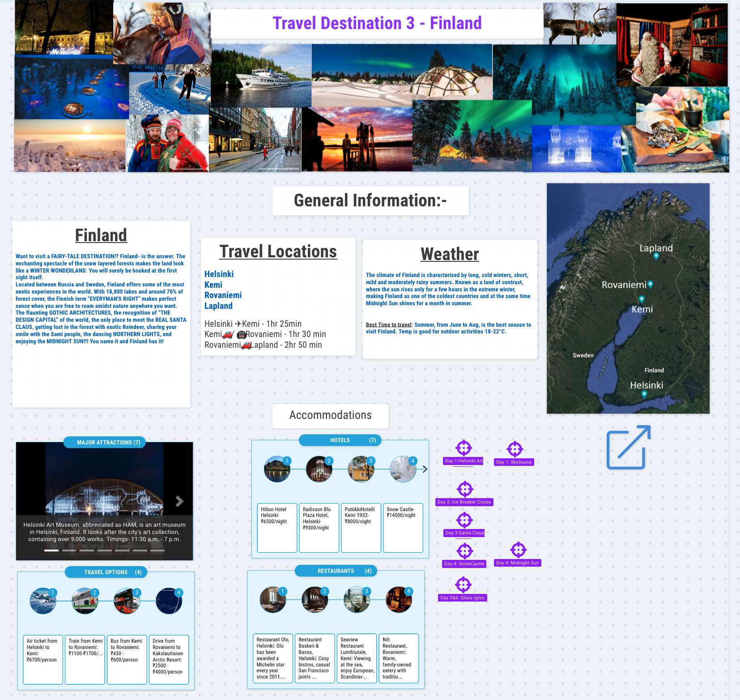Image resolution: width=740 pixels, height=700 pixels.
Task: Show more hotels with the right arrow
Action: 424,469
